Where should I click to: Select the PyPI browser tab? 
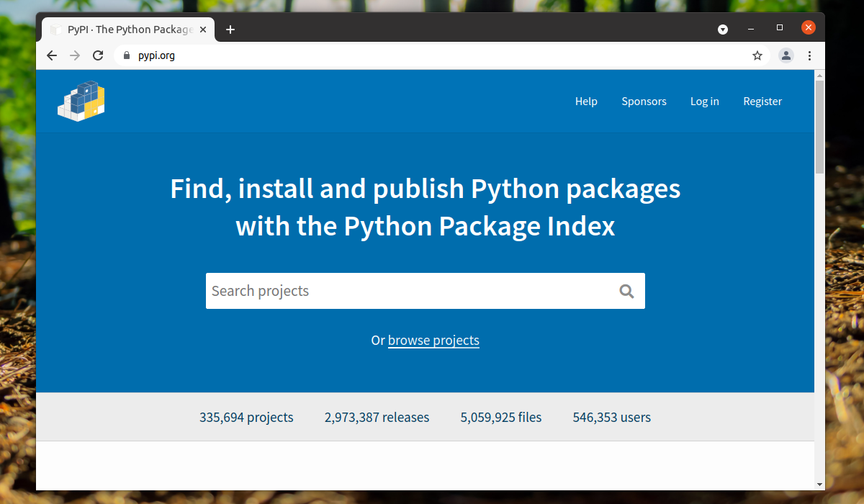coord(126,30)
